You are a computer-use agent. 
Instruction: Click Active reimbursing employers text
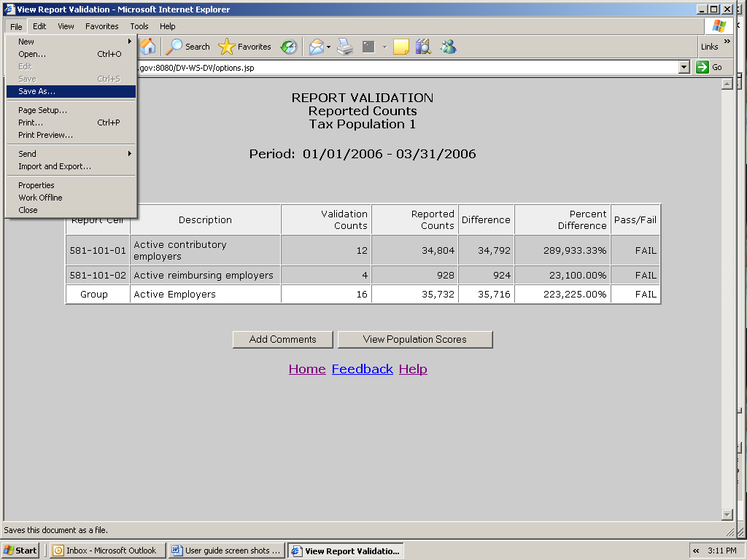(204, 275)
